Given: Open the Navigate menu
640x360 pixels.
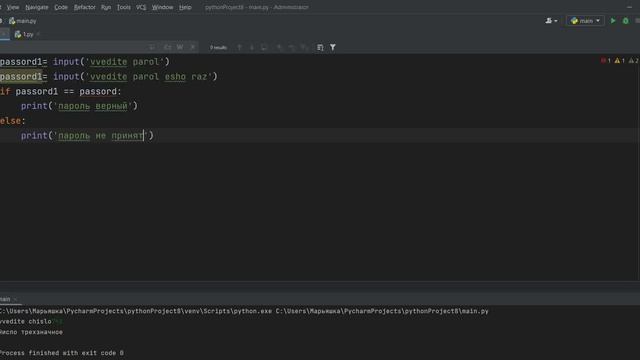Looking at the screenshot, I should [x=37, y=7].
